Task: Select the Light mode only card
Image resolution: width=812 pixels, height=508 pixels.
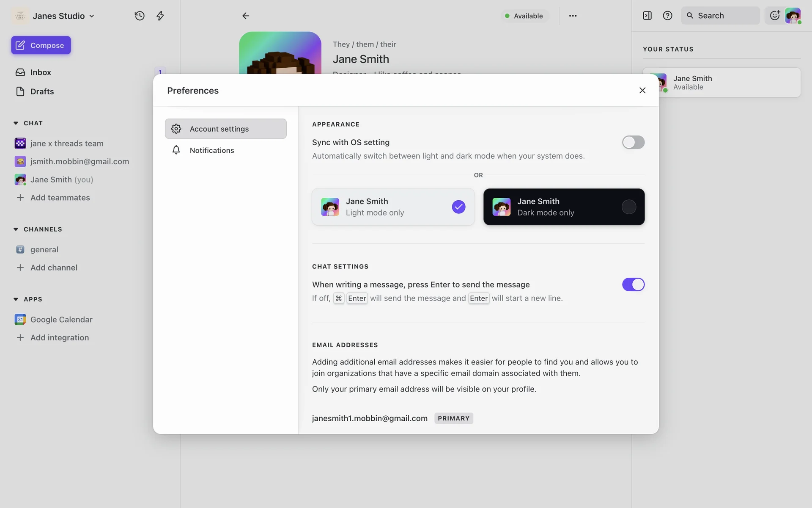Action: (x=393, y=207)
